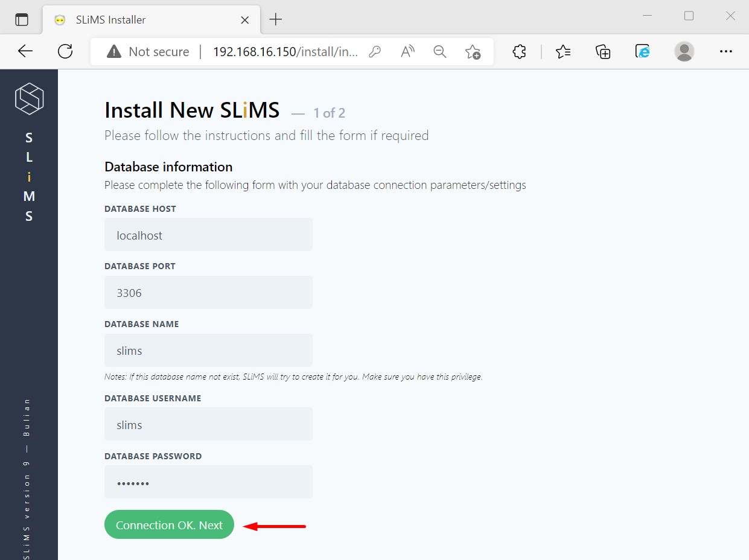749x560 pixels.
Task: Click the zoom out magnifier icon
Action: click(x=440, y=52)
